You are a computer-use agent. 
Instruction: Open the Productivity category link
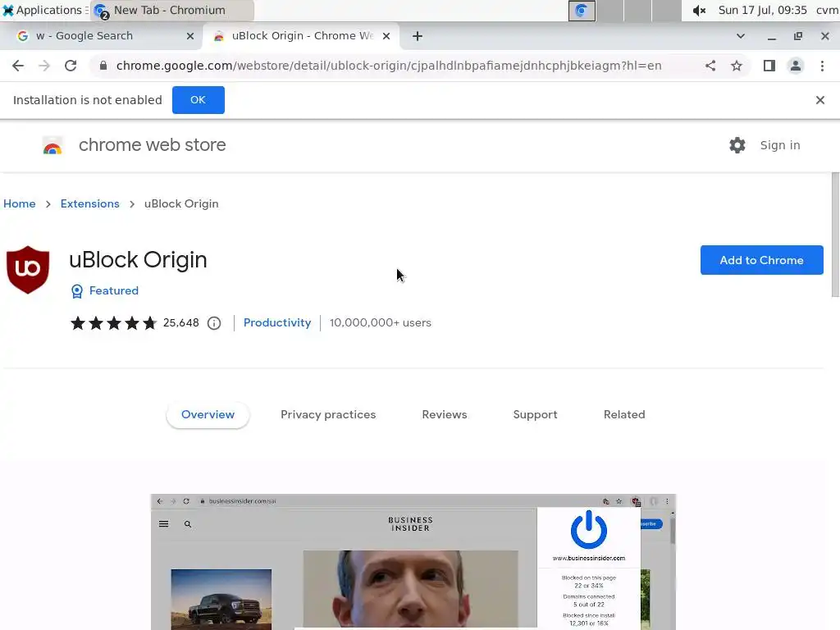tap(277, 323)
